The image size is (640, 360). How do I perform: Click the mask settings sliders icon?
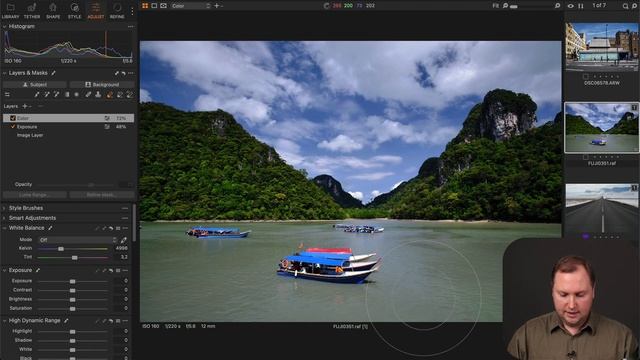click(7, 95)
